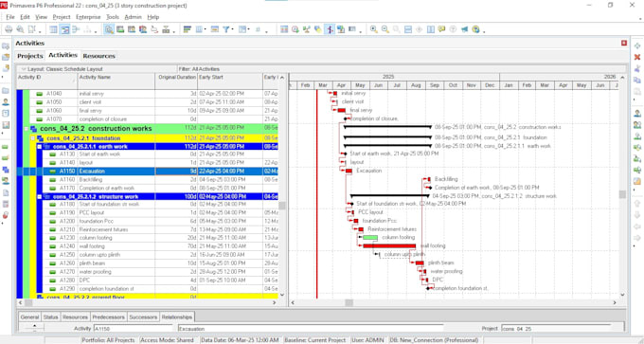The image size is (644, 344).
Task: Click the Activity ID column header
Action: pos(46,81)
